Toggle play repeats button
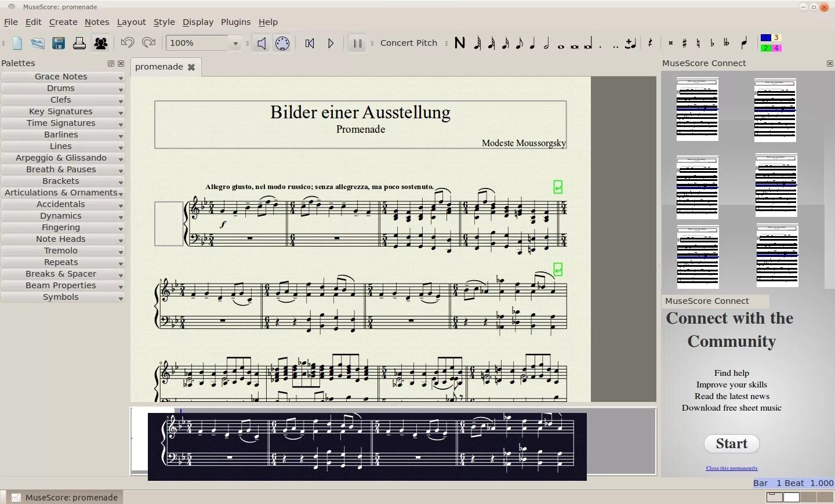 (357, 43)
